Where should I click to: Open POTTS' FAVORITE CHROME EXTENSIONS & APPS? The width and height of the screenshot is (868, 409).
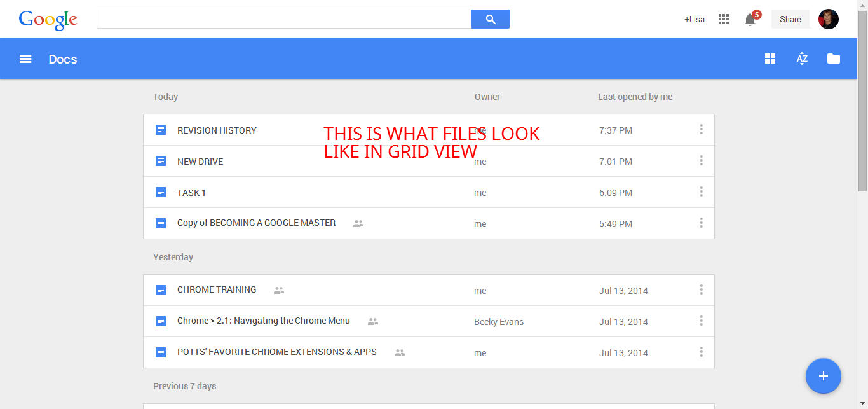point(277,352)
